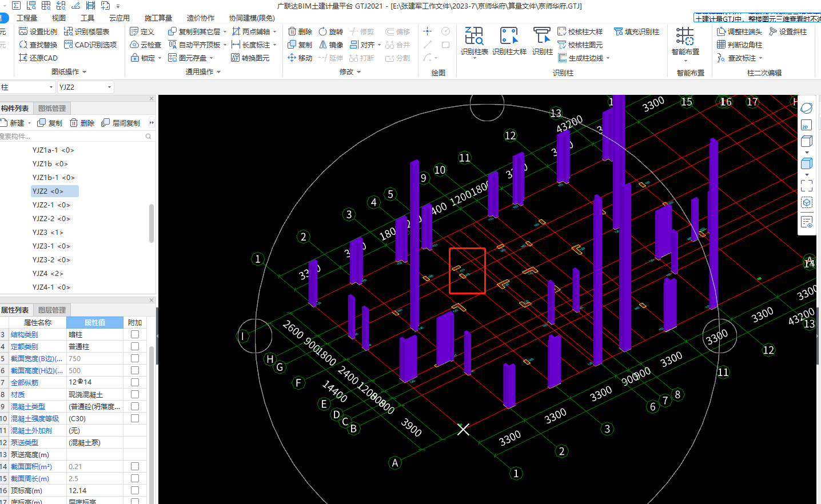Select the 移动 move tool
Viewport: 821px width, 504px height.
(300, 58)
